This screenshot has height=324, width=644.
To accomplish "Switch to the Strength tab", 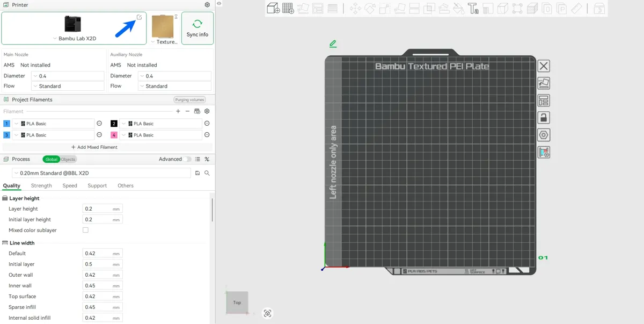I will click(x=41, y=185).
